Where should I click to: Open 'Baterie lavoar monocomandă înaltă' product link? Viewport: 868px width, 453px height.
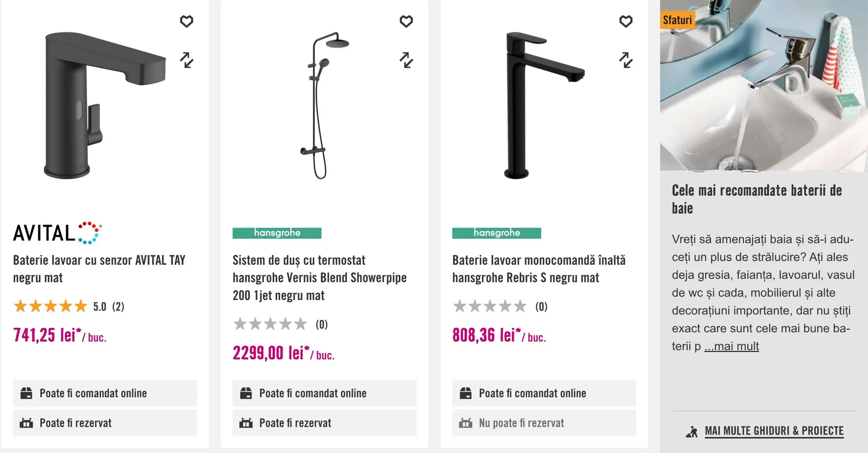(538, 269)
